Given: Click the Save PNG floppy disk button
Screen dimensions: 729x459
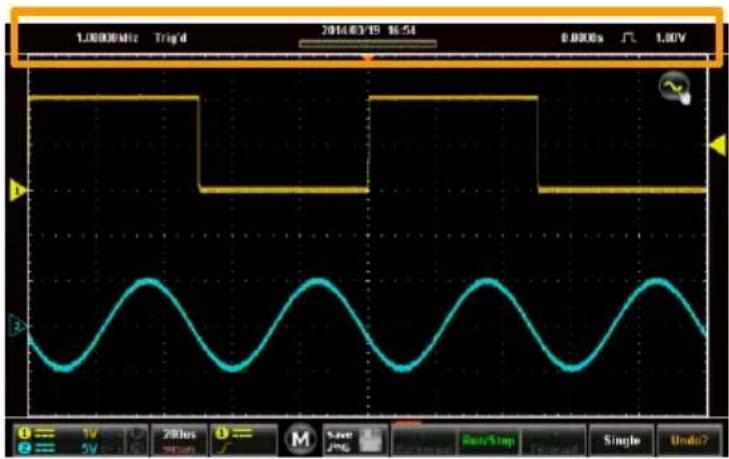Looking at the screenshot, I should point(355,439).
